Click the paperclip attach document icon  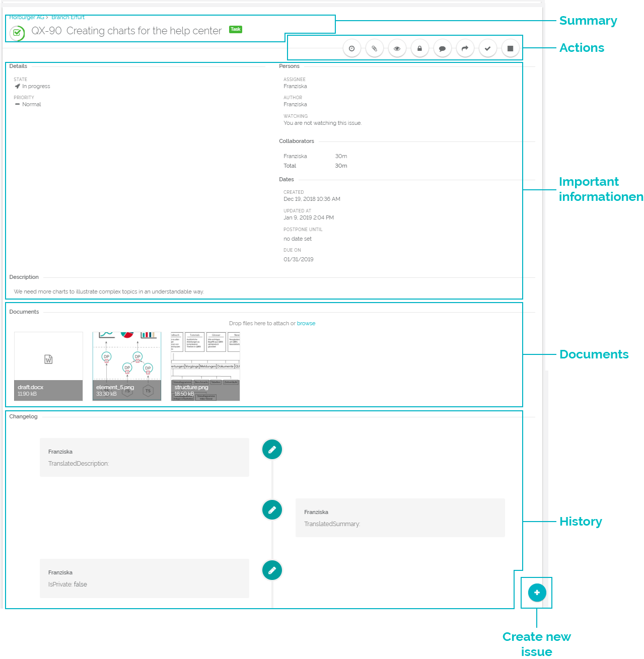pos(374,48)
